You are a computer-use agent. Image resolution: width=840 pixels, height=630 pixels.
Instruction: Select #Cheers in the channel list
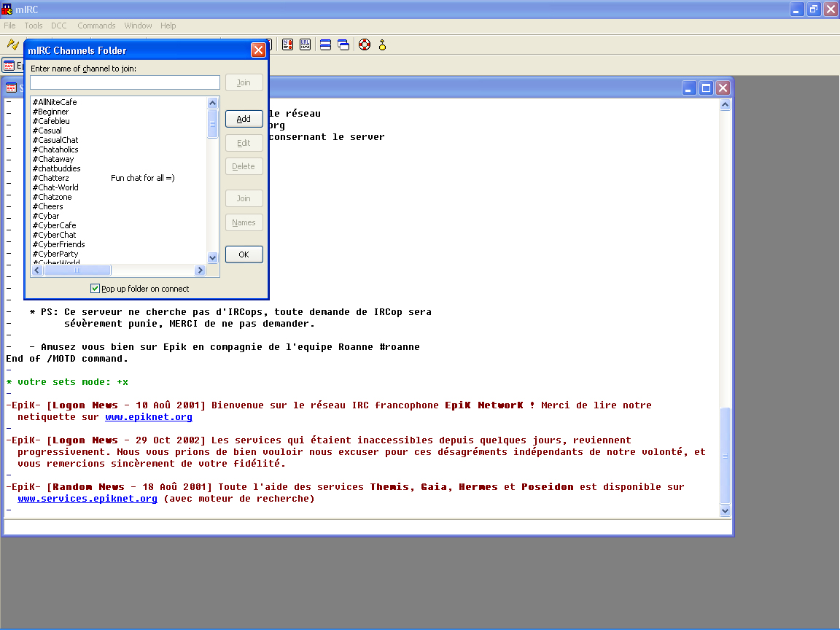tap(48, 207)
